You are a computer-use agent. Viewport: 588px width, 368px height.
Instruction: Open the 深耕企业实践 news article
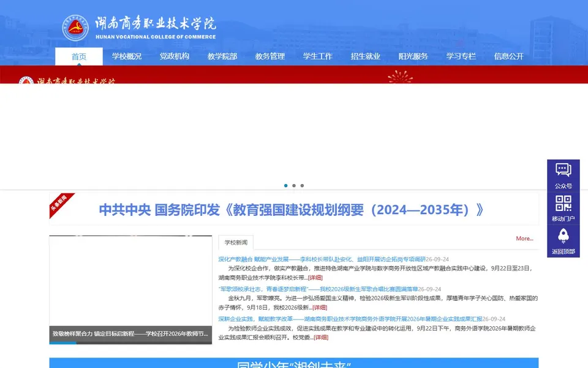coord(350,319)
